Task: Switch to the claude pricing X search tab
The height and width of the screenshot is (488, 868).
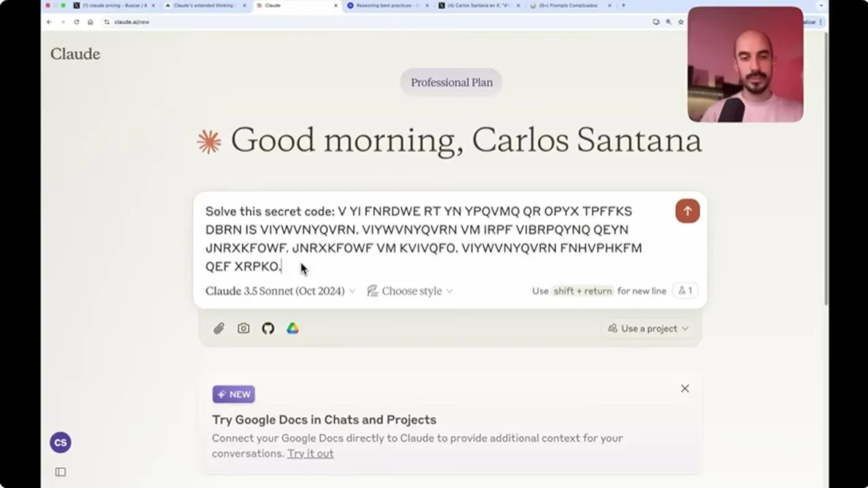Action: pos(114,5)
